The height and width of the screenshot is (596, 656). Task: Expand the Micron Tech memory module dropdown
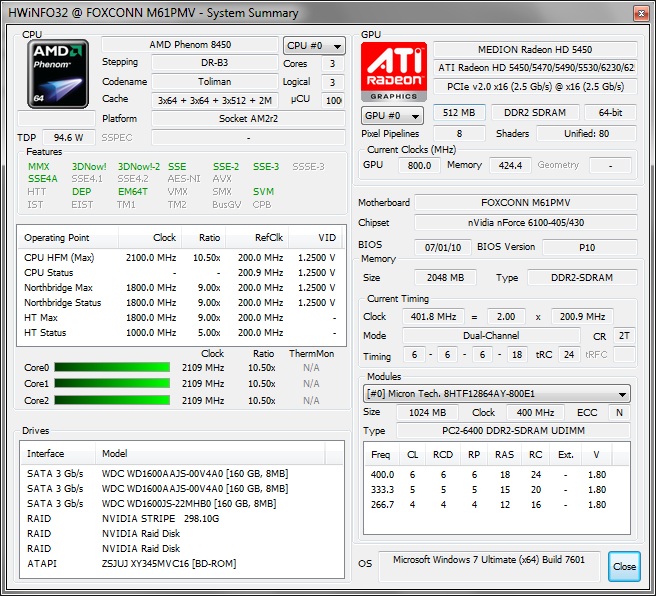point(497,394)
